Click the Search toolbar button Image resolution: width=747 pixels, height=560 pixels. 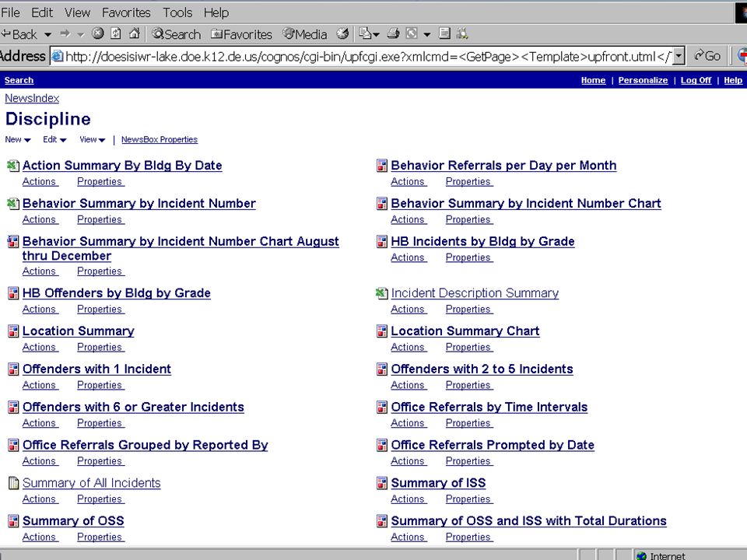pyautogui.click(x=177, y=34)
